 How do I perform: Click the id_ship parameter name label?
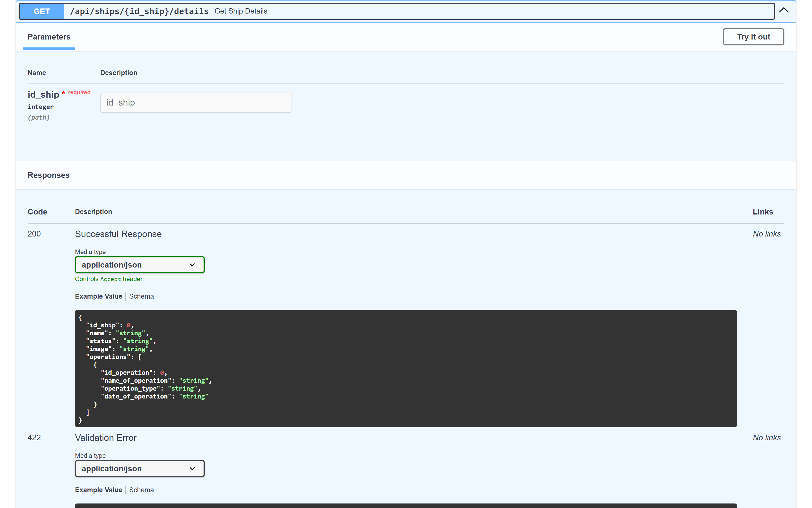click(43, 95)
